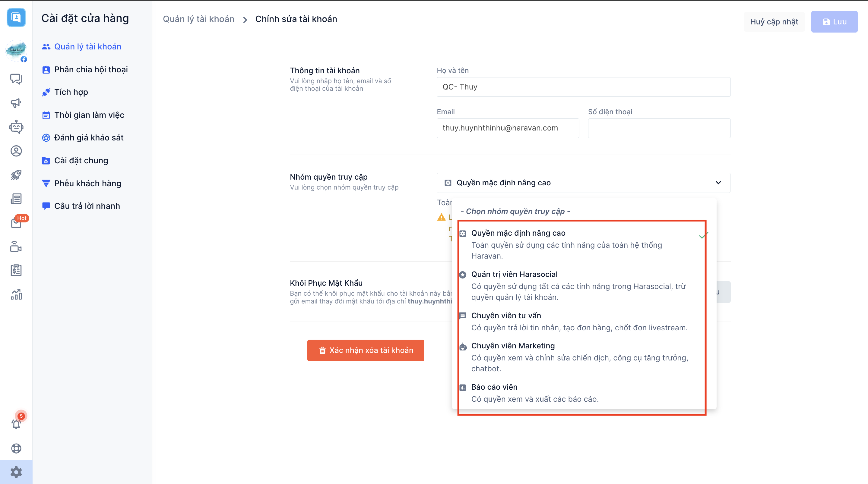Select the Quản trị viên Harasocial option

coord(514,275)
